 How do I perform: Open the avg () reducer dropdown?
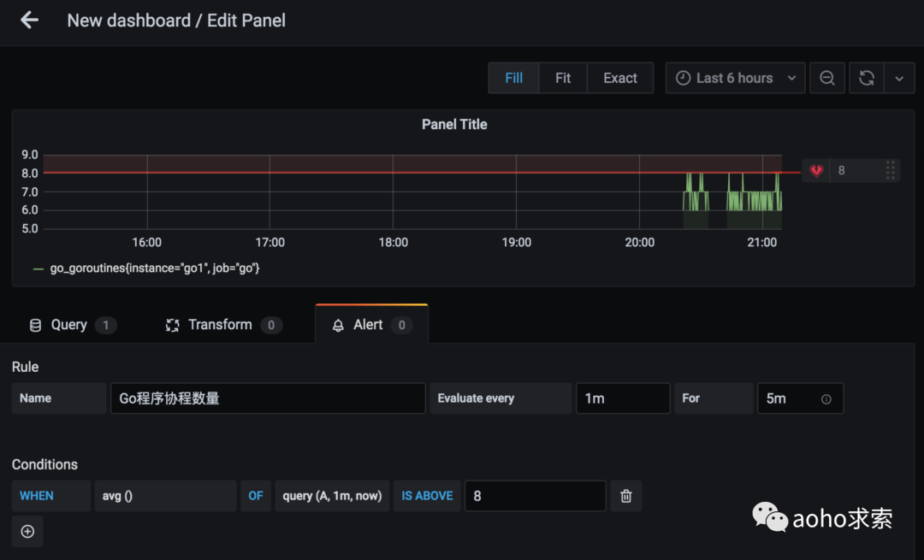[165, 496]
